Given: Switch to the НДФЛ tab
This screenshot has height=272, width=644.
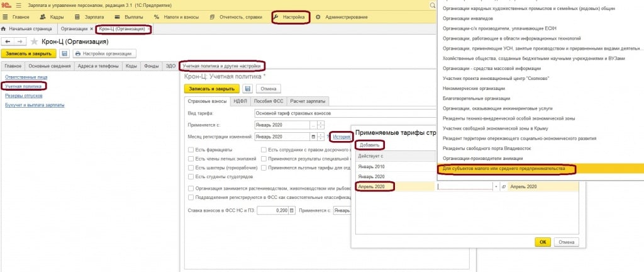Looking at the screenshot, I should 240,101.
